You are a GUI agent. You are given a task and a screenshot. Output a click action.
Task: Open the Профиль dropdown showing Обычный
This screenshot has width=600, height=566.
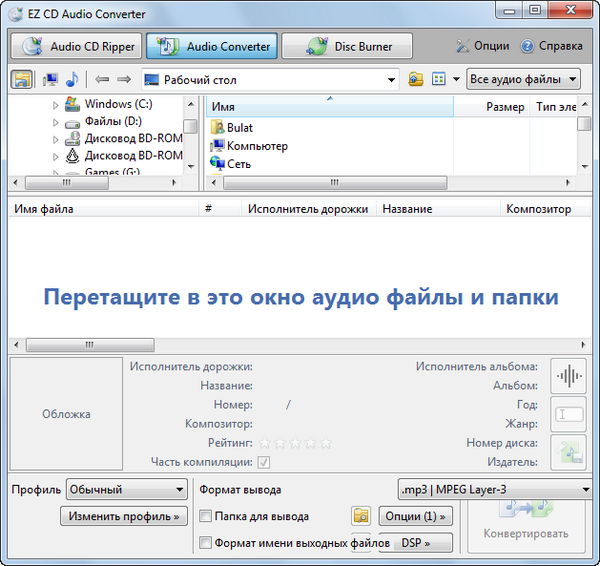[x=126, y=490]
